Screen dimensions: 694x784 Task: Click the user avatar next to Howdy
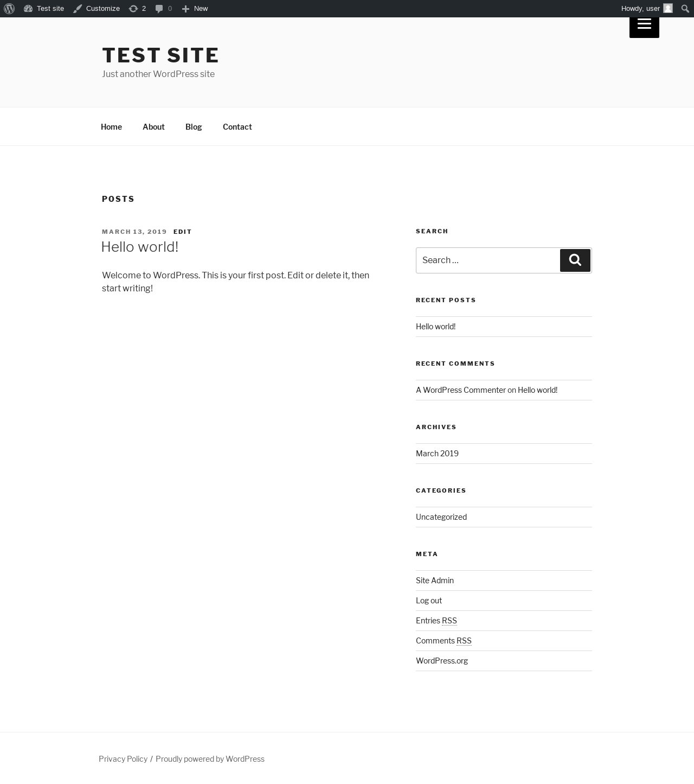tap(668, 9)
